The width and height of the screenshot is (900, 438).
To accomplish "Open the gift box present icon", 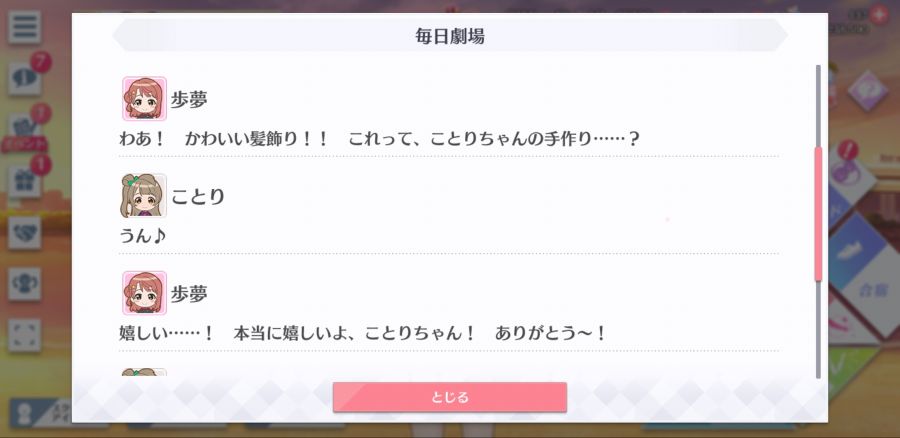I will click(x=25, y=182).
